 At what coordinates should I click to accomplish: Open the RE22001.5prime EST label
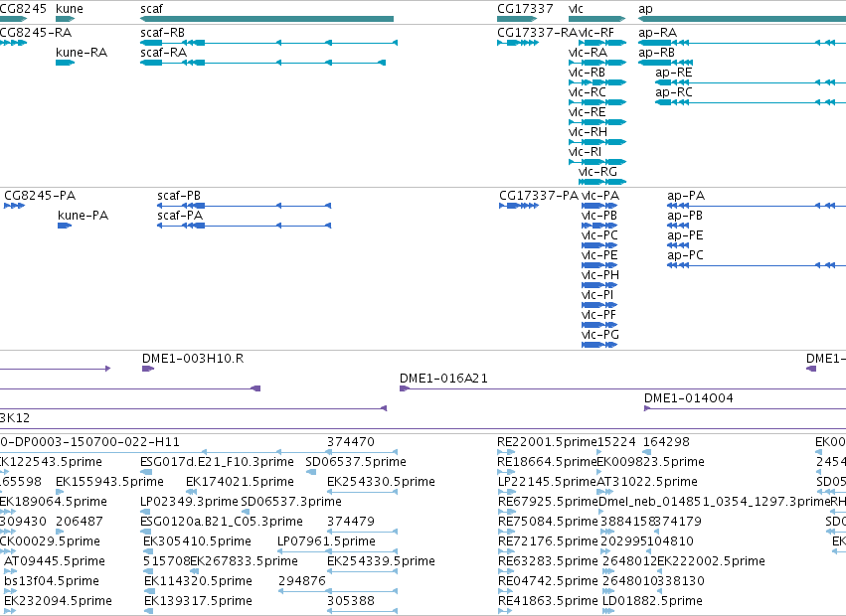coord(547,442)
